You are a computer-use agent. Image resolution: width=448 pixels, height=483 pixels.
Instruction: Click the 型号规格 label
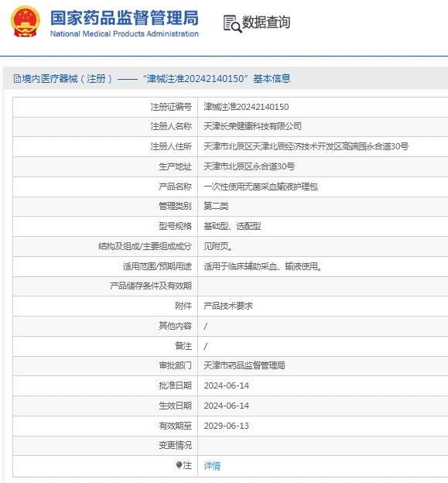(x=175, y=226)
